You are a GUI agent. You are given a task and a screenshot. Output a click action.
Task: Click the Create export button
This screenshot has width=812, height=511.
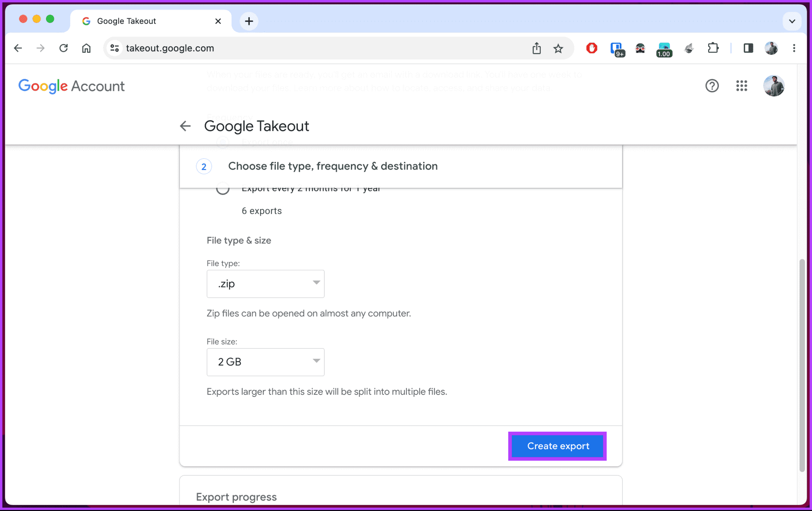click(557, 446)
